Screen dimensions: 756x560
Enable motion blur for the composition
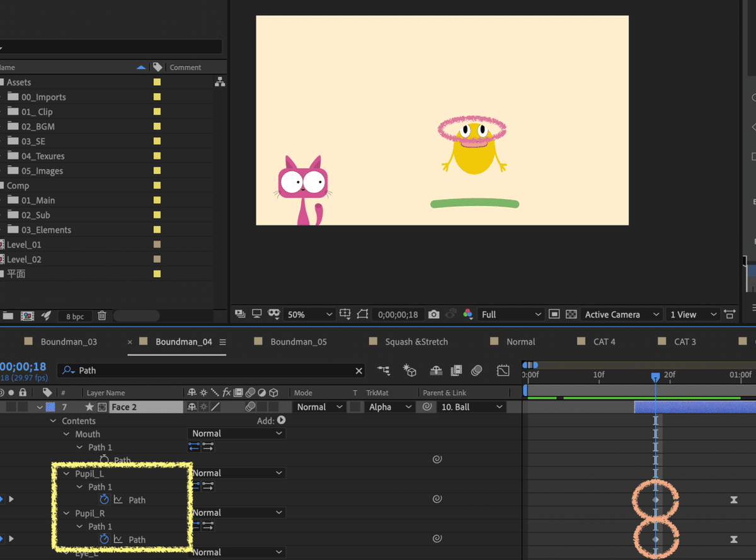(x=477, y=371)
